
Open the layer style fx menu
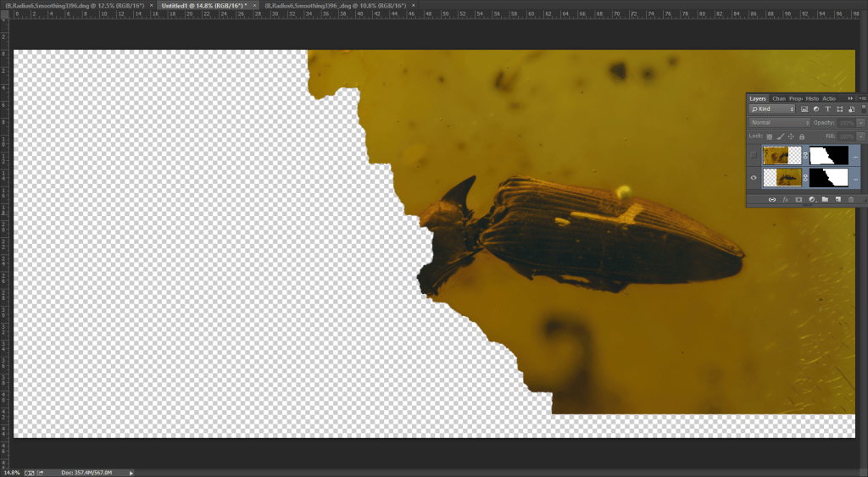tap(785, 200)
